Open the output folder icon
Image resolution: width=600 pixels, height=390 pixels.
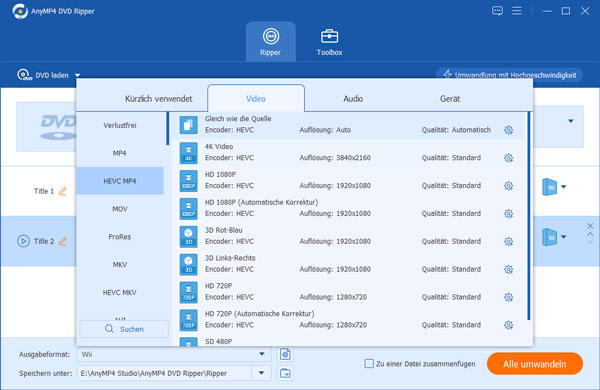tap(285, 373)
